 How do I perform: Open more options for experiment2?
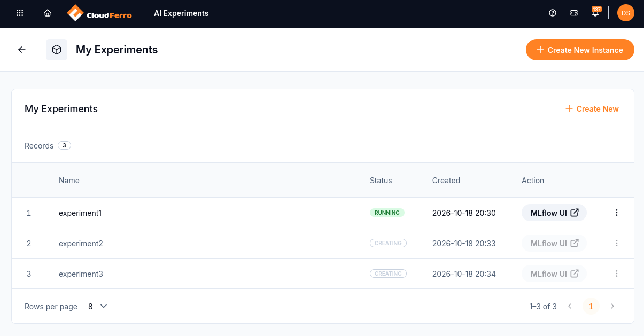tap(617, 243)
